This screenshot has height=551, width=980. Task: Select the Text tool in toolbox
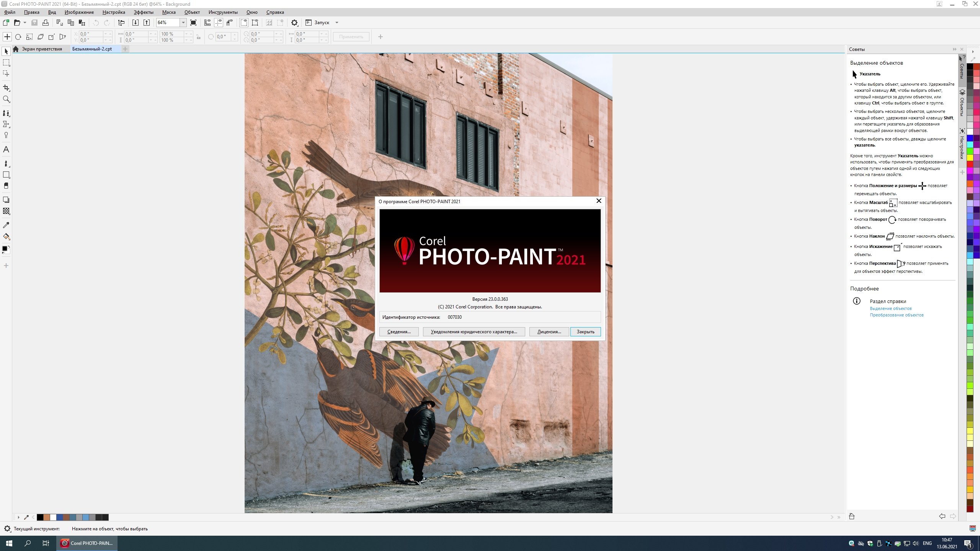coord(6,150)
